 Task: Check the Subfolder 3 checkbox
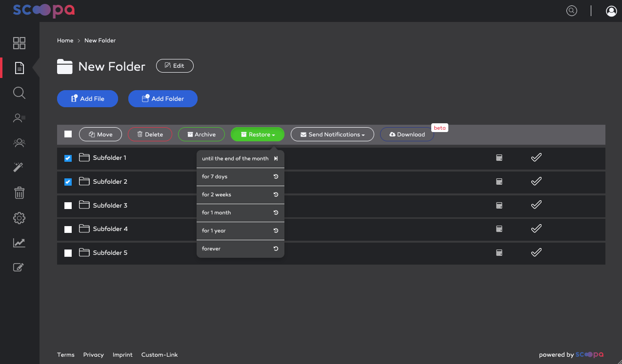[x=68, y=206]
